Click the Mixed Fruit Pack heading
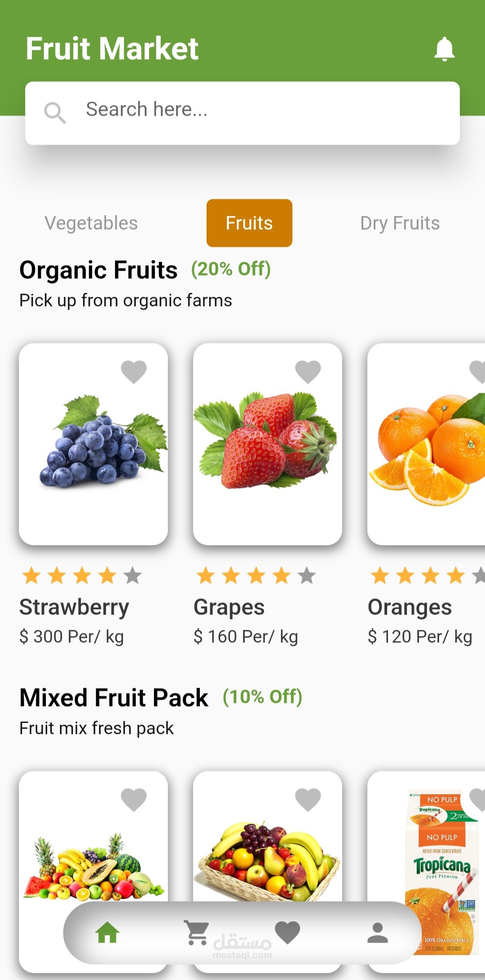The image size is (485, 980). point(114,698)
